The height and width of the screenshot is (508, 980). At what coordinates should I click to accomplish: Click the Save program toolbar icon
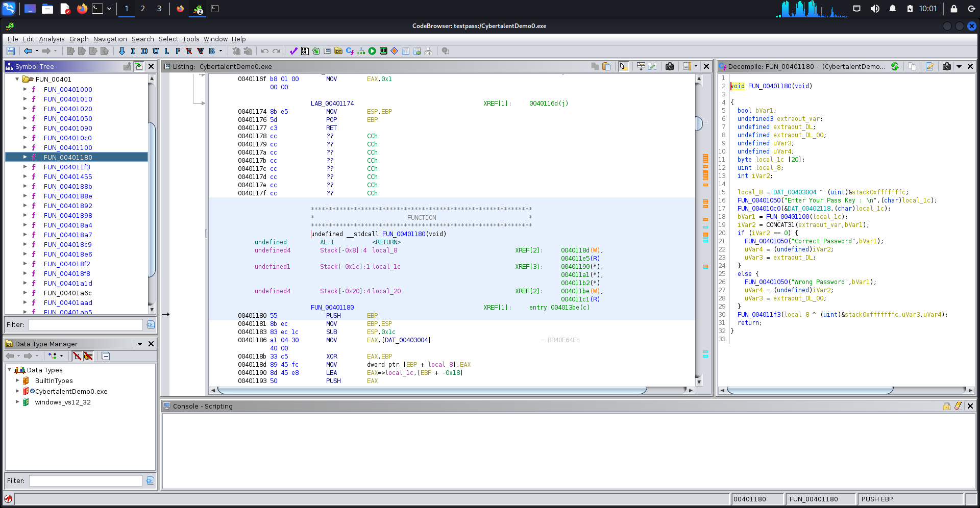coord(11,51)
